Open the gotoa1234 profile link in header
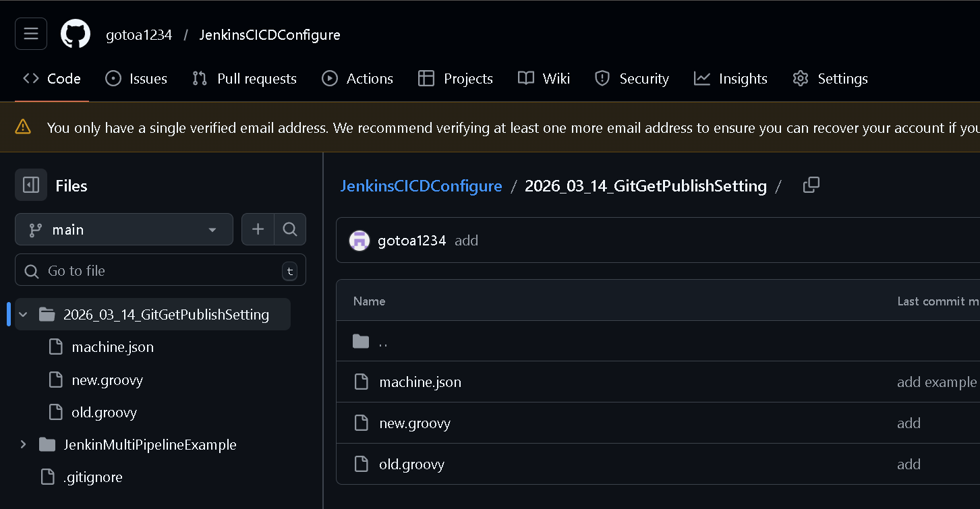The width and height of the screenshot is (980, 509). [x=139, y=35]
